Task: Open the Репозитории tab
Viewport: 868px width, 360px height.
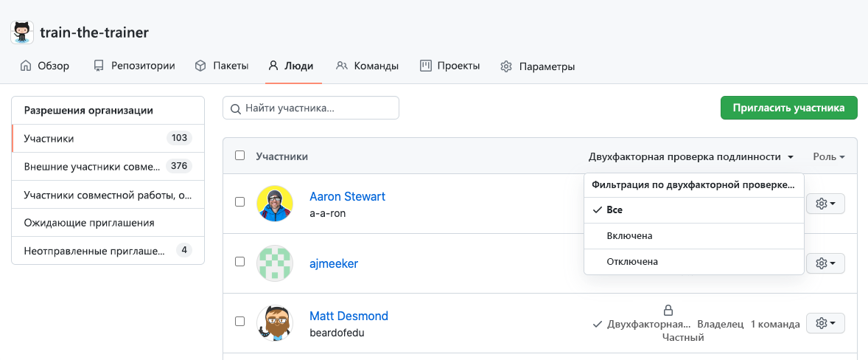Action: point(135,66)
